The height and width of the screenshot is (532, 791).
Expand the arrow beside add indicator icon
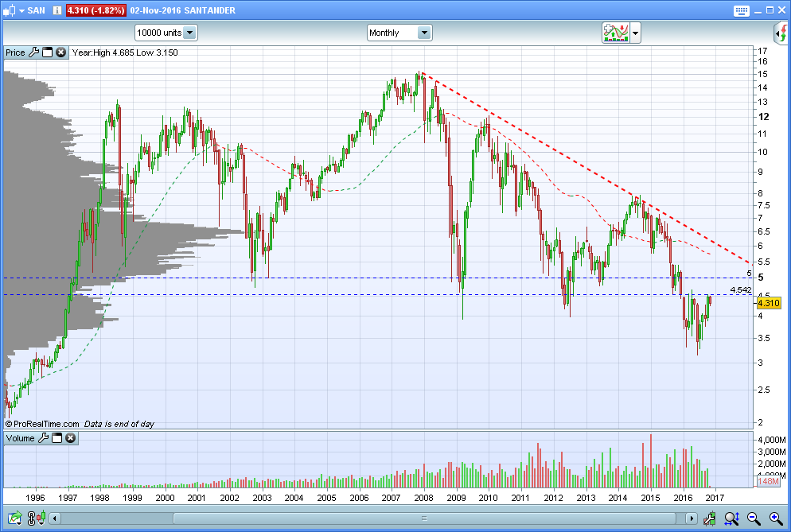pyautogui.click(x=635, y=33)
